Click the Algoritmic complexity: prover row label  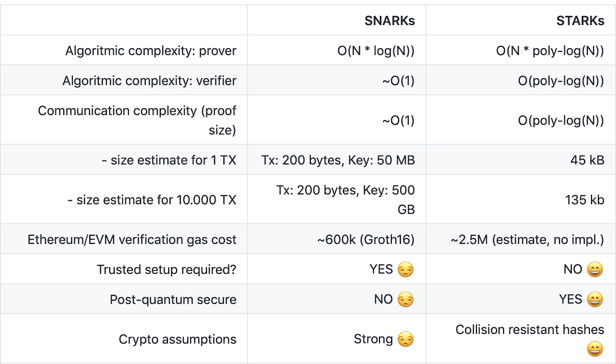coord(151,51)
